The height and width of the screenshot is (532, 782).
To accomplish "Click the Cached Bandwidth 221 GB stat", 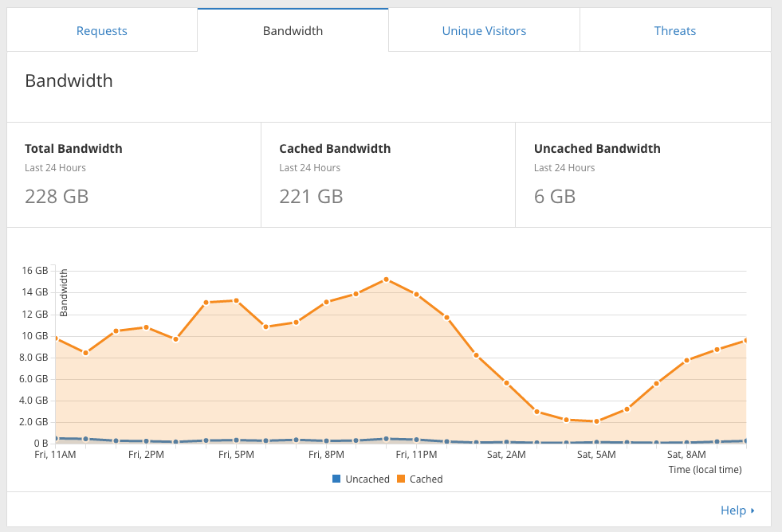I will 311,196.
